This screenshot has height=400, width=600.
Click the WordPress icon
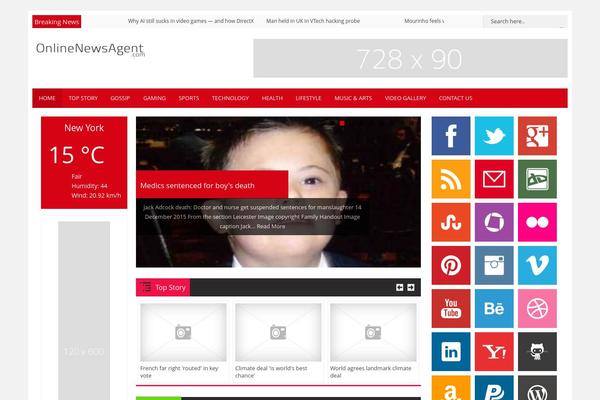537,388
